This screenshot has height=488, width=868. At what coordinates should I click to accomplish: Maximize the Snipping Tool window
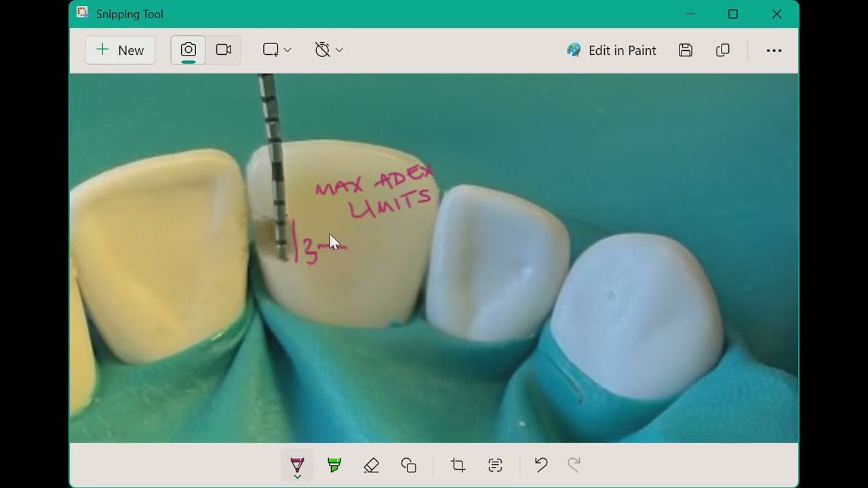pyautogui.click(x=733, y=14)
